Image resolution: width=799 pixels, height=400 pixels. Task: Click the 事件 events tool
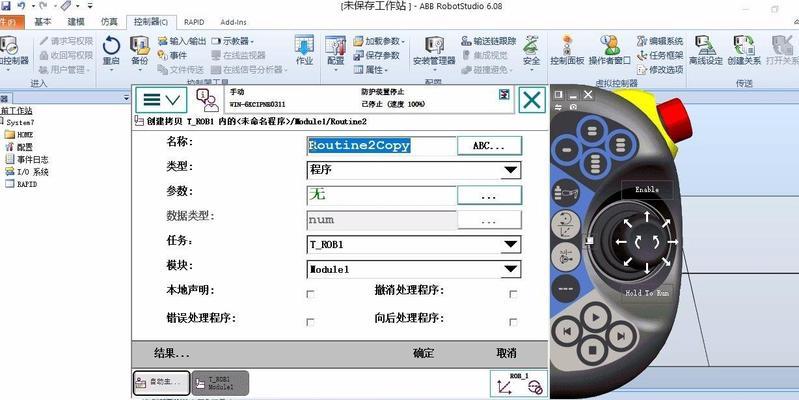pyautogui.click(x=172, y=55)
